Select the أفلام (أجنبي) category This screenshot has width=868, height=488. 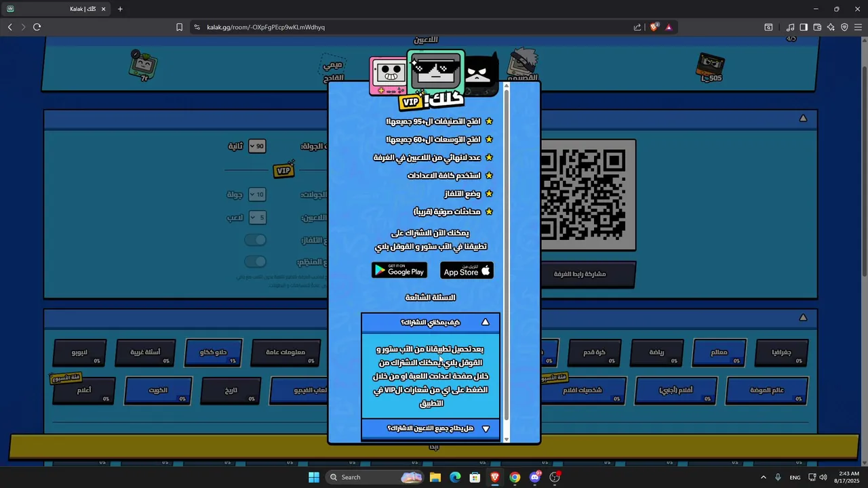pyautogui.click(x=676, y=390)
